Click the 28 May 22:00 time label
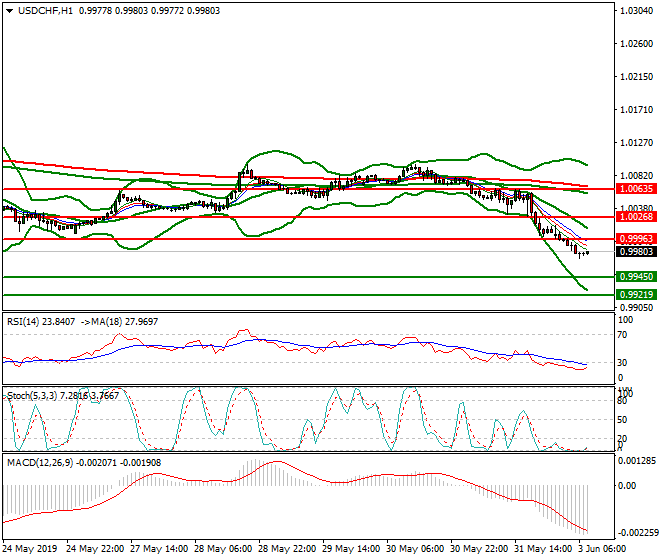 click(x=287, y=549)
